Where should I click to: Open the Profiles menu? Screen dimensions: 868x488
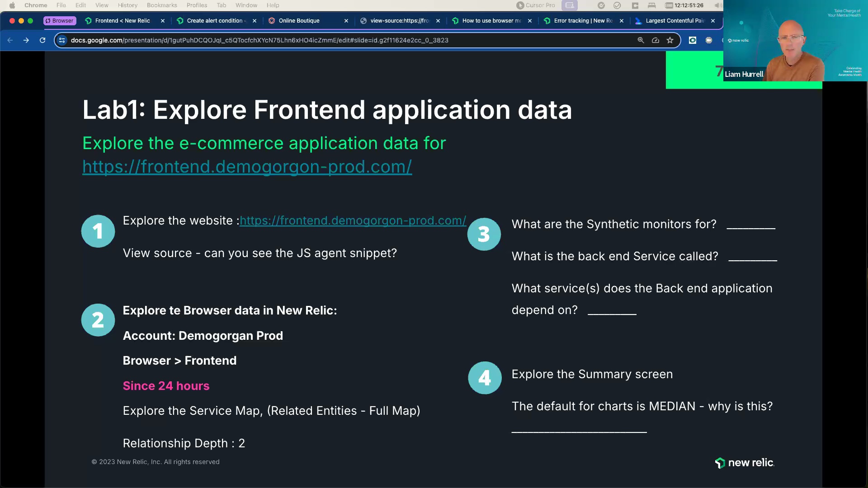pyautogui.click(x=197, y=5)
